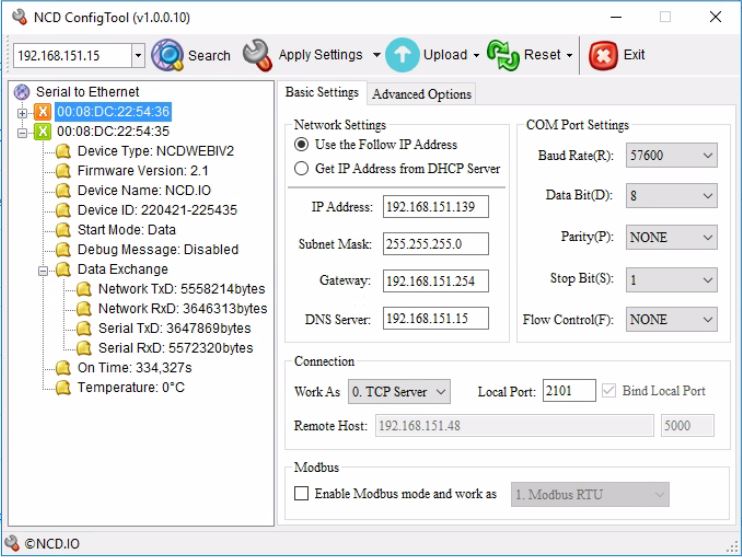Open the IP address combo box dropdown arrow

(x=138, y=55)
